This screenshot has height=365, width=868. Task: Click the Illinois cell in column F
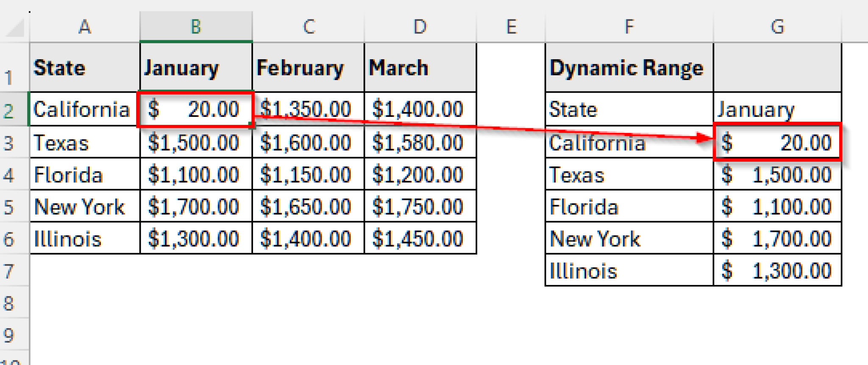click(627, 270)
